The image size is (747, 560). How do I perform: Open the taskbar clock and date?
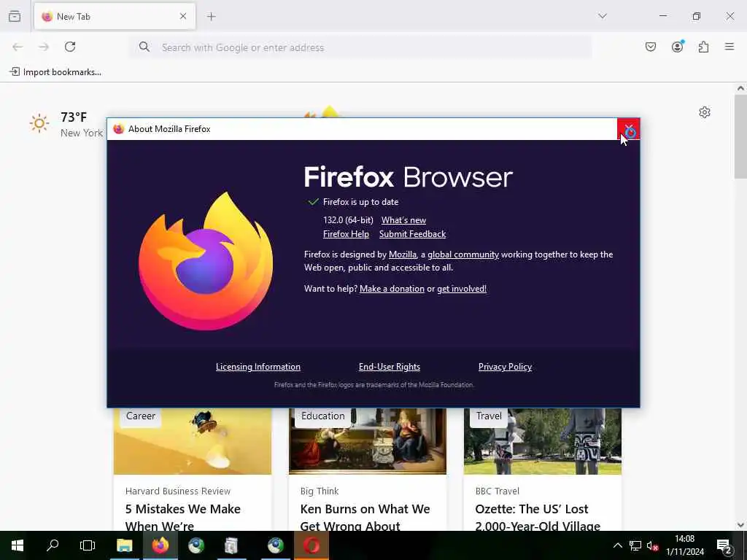click(x=684, y=545)
